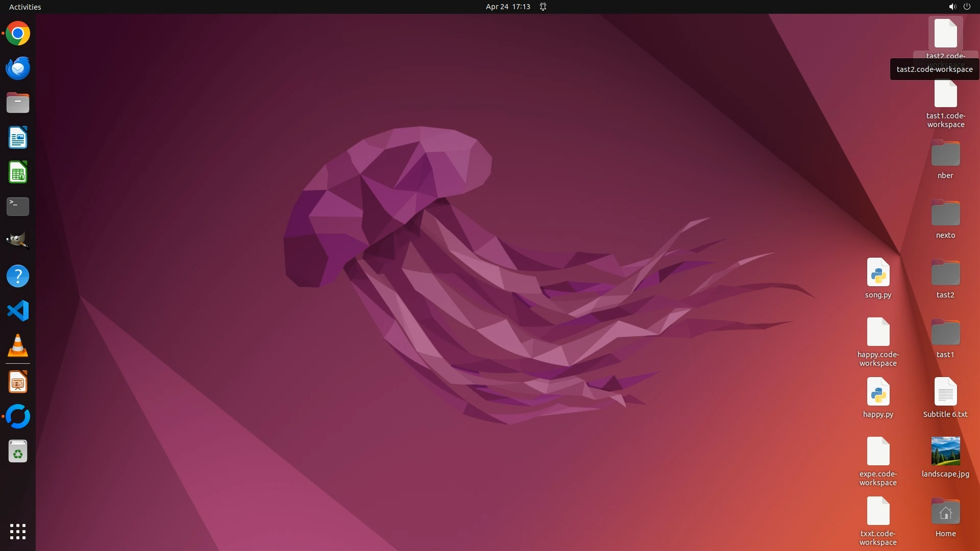
Task: Select the song.py desktop file
Action: [878, 272]
